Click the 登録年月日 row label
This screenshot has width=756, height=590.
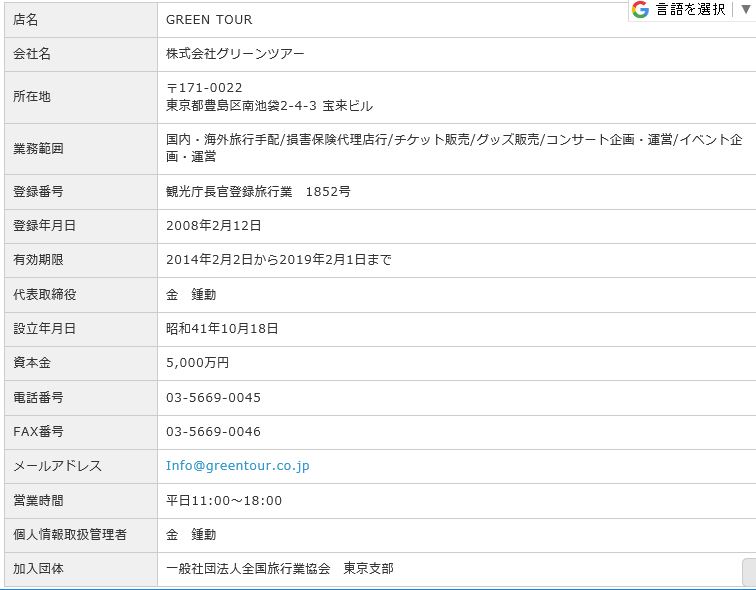pos(44,226)
